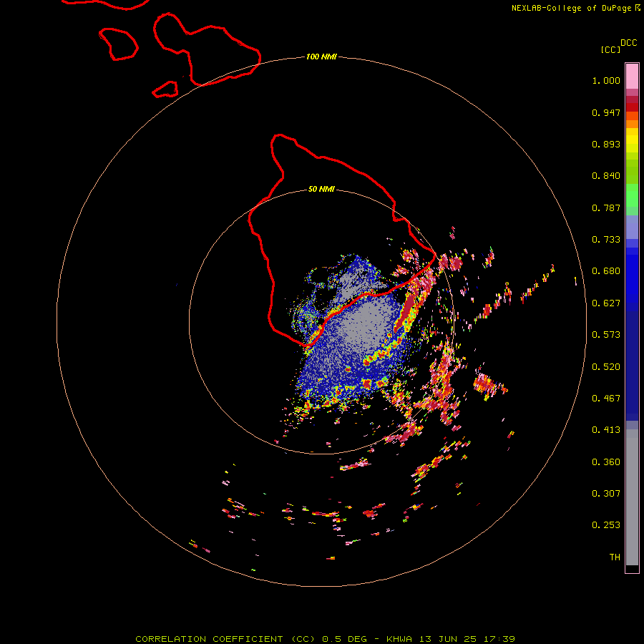This screenshot has width=644, height=644.
Task: Click the Correlation Coefficient product caption
Action: pos(325,639)
